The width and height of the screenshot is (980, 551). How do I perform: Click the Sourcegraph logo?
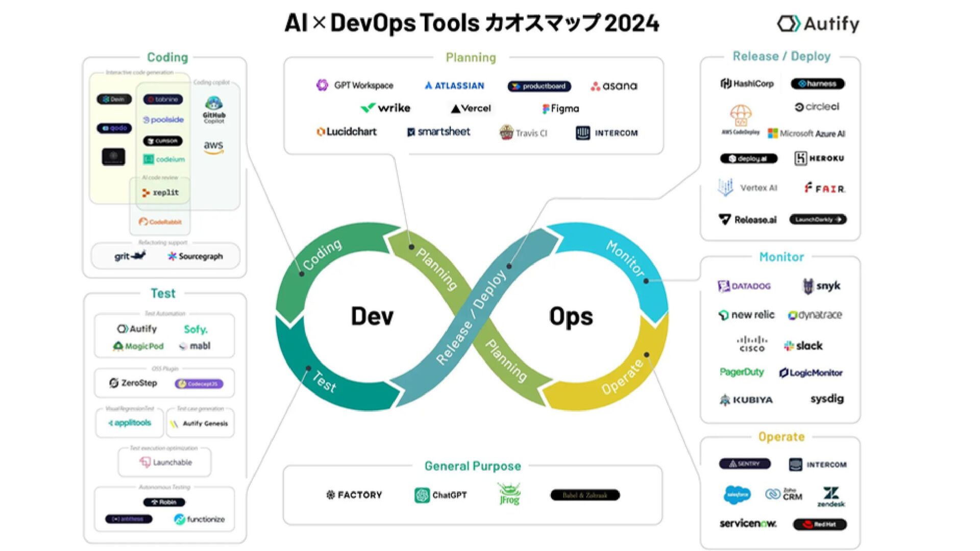pyautogui.click(x=195, y=256)
